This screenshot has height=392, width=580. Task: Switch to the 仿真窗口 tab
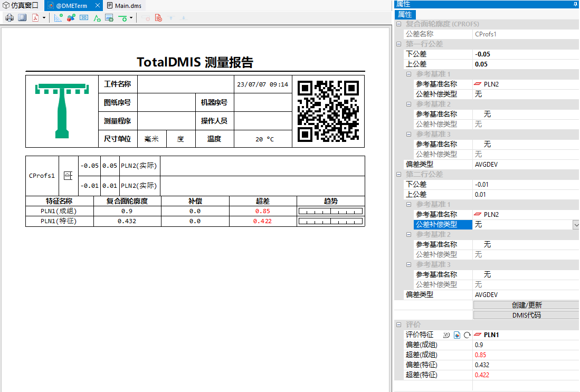coord(21,6)
